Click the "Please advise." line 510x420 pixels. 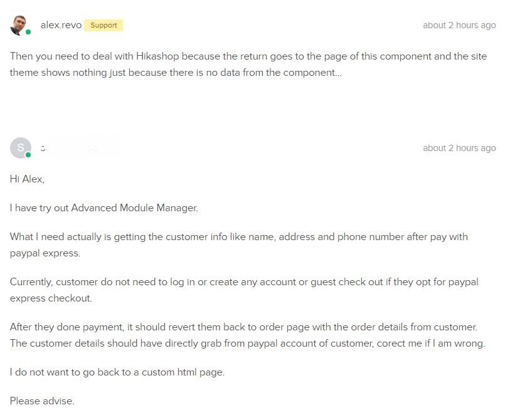point(42,401)
